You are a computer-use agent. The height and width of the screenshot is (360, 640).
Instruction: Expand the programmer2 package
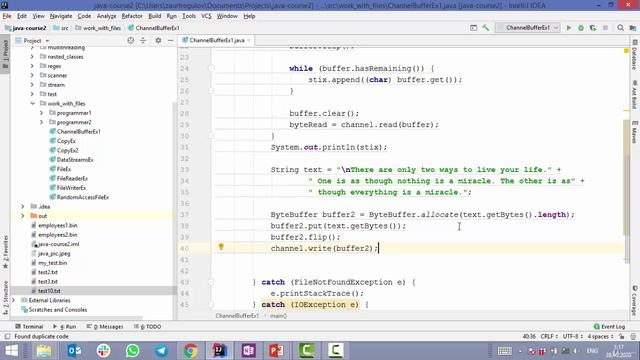coord(41,122)
